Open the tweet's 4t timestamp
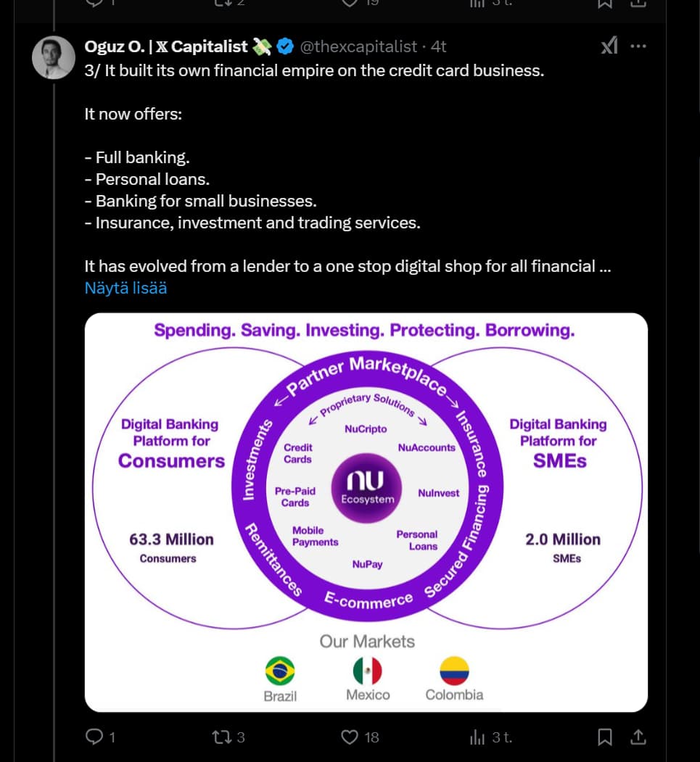The image size is (700, 762). [439, 47]
